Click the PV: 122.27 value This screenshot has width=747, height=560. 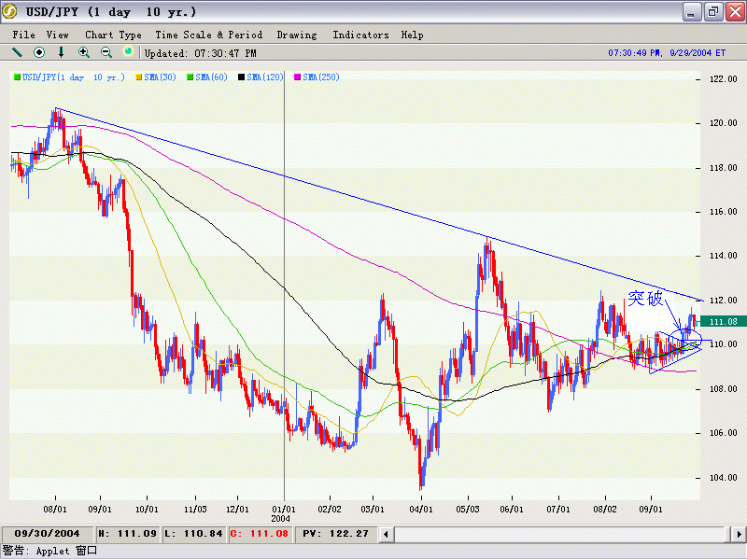click(x=336, y=534)
